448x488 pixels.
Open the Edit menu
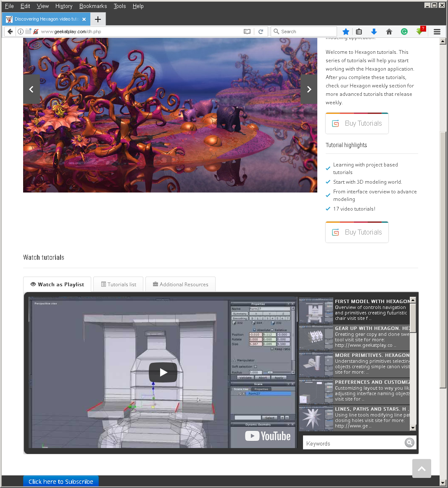click(x=25, y=6)
